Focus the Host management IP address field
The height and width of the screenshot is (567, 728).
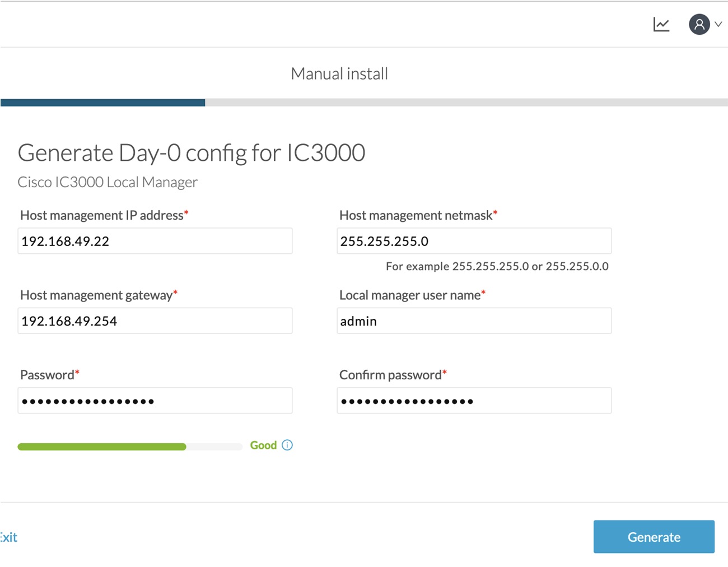click(x=155, y=241)
